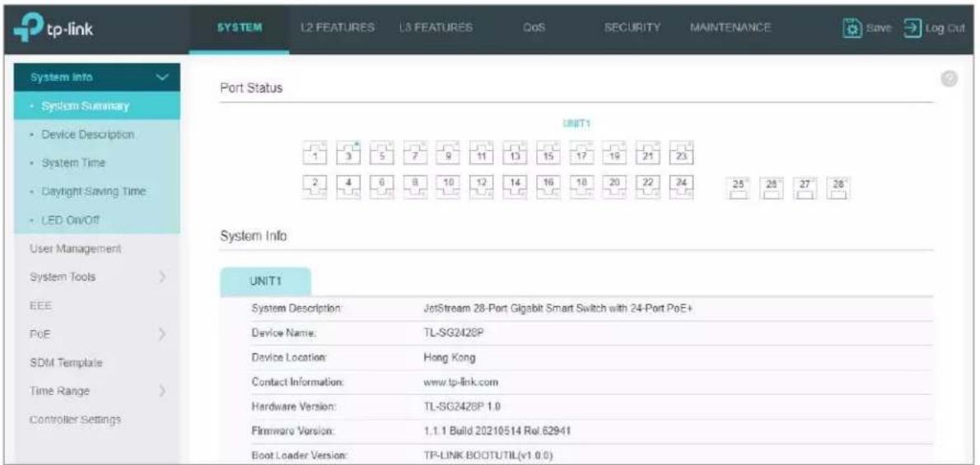
Task: Click the TL-SG2428P device name value
Action: [x=454, y=334]
